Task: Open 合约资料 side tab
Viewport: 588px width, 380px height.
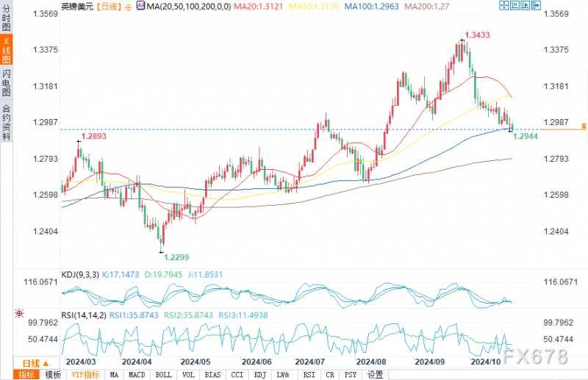Action: pyautogui.click(x=6, y=122)
